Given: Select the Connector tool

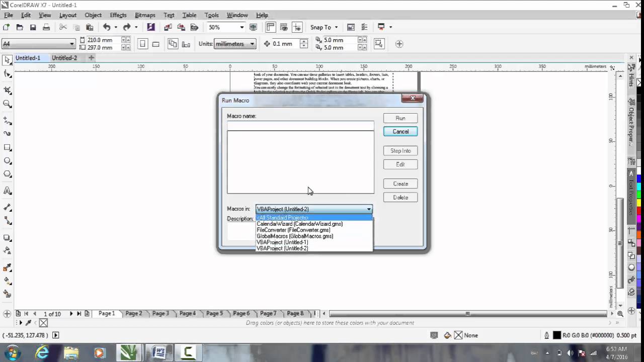Looking at the screenshot, I should (7, 220).
